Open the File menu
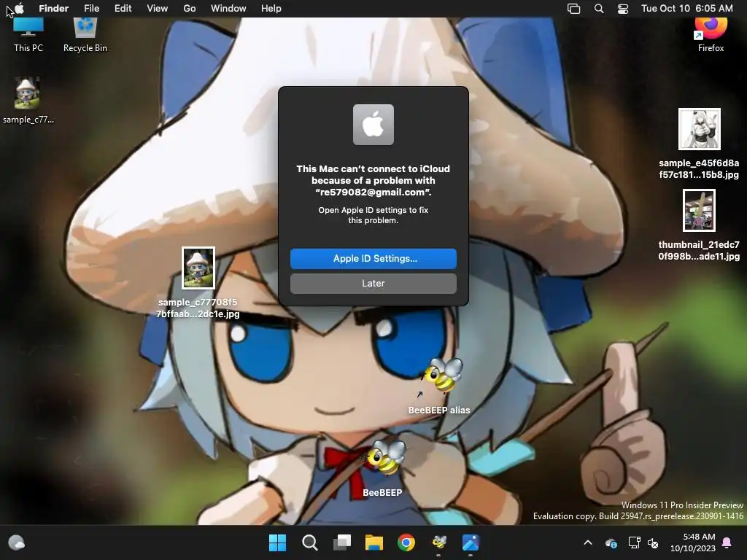This screenshot has width=747, height=560. [x=91, y=9]
